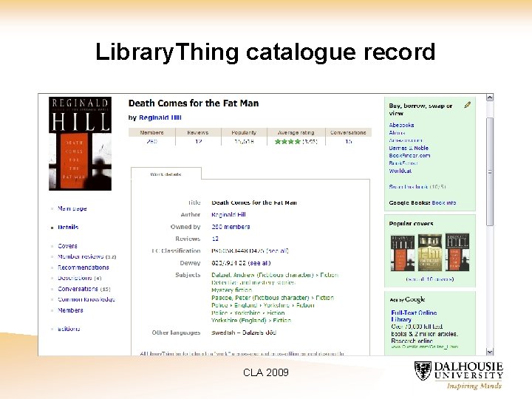Click the four-star average rating
Screen dimensions: 532x399
click(x=287, y=141)
